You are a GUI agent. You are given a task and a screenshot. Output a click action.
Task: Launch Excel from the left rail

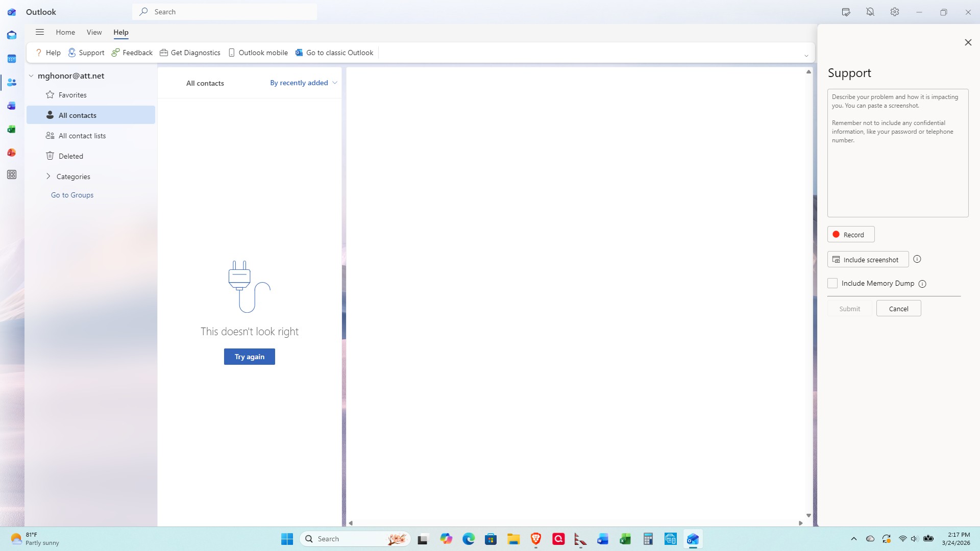(x=12, y=129)
